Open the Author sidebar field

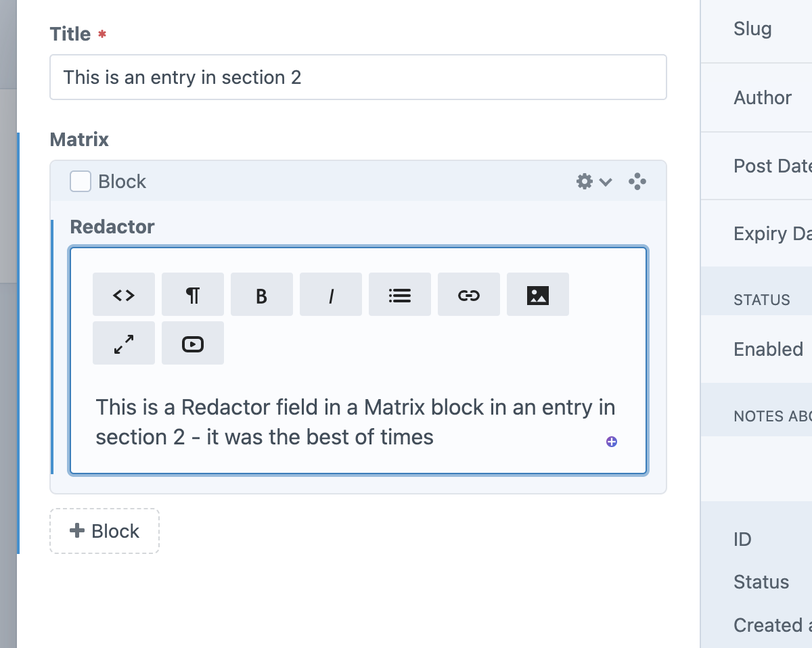pyautogui.click(x=762, y=97)
